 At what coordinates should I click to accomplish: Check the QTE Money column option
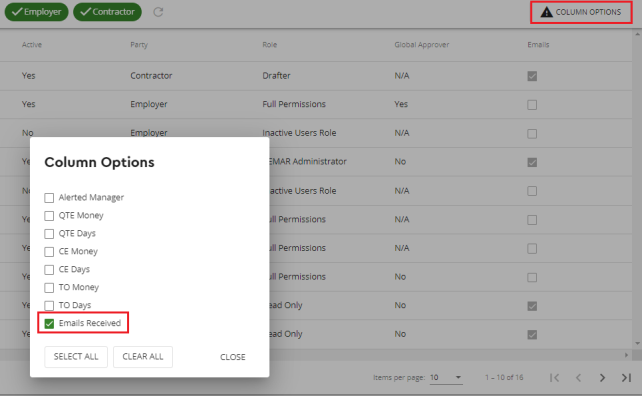49,216
